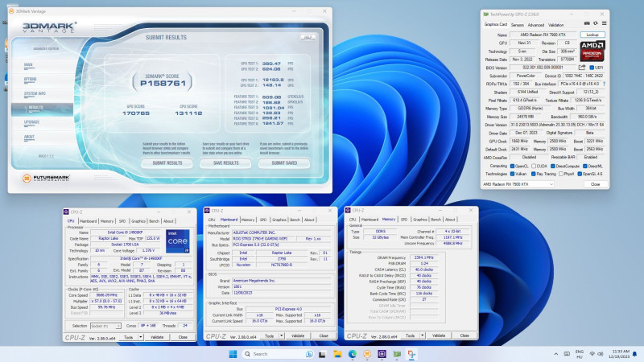Viewport: 644px width, 362px height.
Task: Click the Snipping Tool taskbar icon
Action: [x=411, y=354]
